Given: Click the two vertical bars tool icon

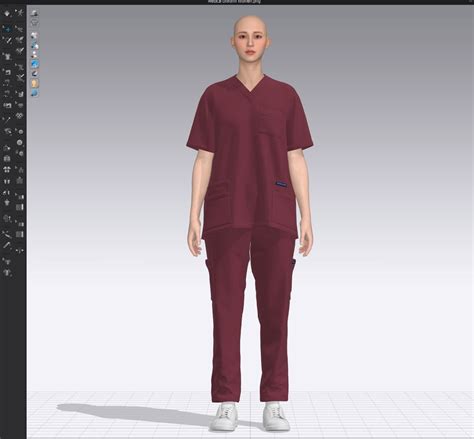Looking at the screenshot, I should [7, 181].
